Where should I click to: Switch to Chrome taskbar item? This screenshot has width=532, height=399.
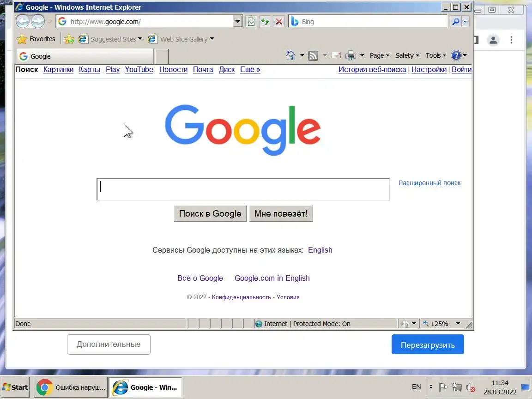click(x=71, y=387)
